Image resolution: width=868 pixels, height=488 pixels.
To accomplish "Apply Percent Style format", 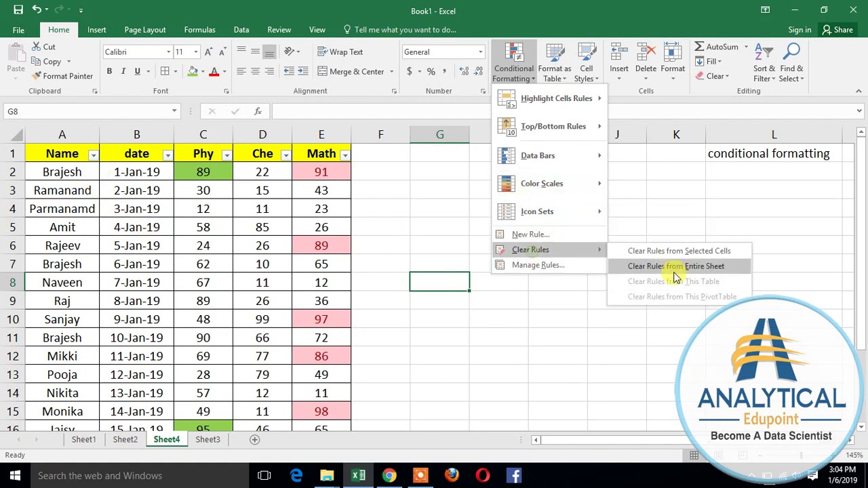I will 431,71.
